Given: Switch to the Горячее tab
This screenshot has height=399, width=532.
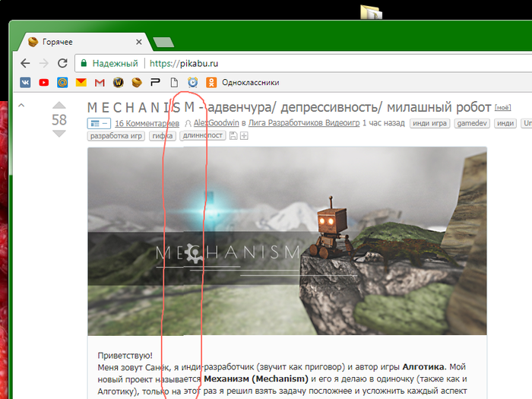Looking at the screenshot, I should [x=84, y=42].
